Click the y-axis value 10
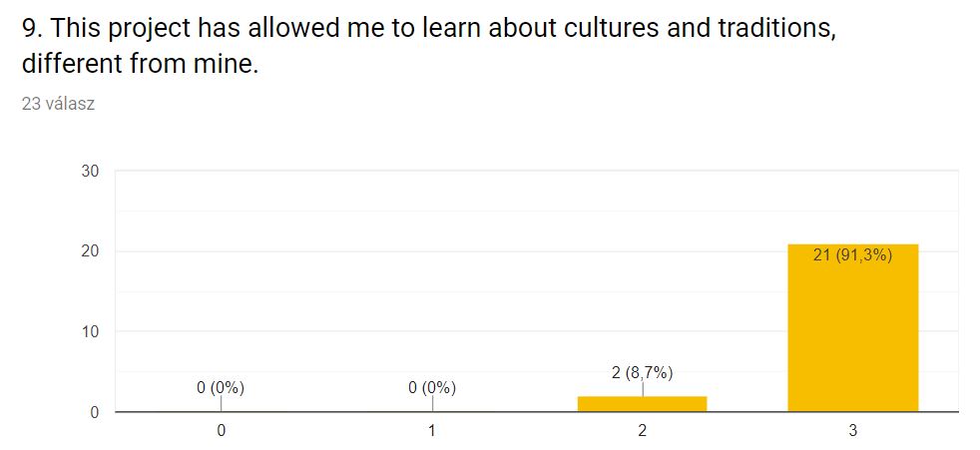980x450 pixels. pos(90,331)
